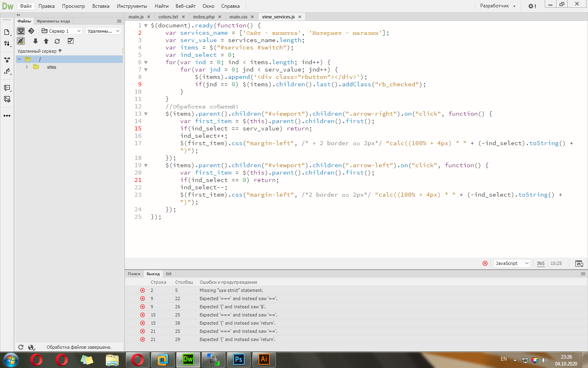Open the Вставка menu
This screenshot has width=588, height=368.
click(101, 6)
